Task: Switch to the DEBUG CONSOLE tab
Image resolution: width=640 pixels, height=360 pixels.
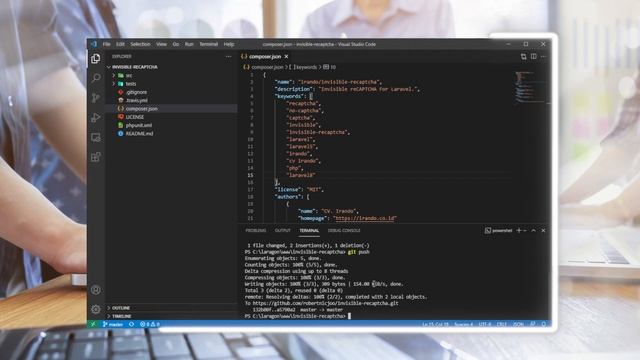Action: pos(344,231)
